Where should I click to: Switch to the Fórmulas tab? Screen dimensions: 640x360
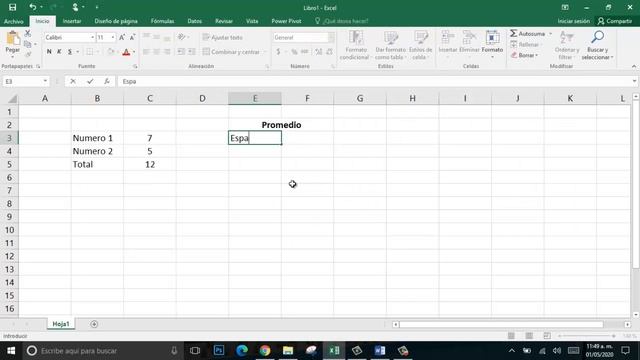pos(162,21)
